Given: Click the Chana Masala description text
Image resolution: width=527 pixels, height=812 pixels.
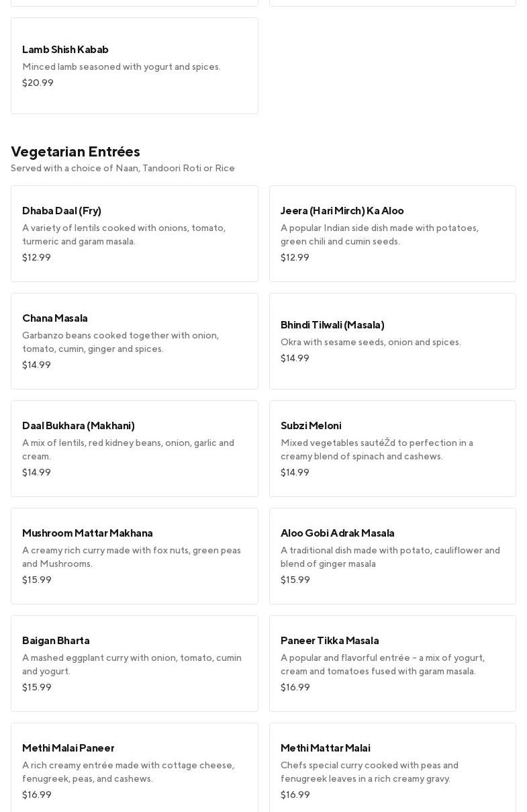Looking at the screenshot, I should (120, 342).
